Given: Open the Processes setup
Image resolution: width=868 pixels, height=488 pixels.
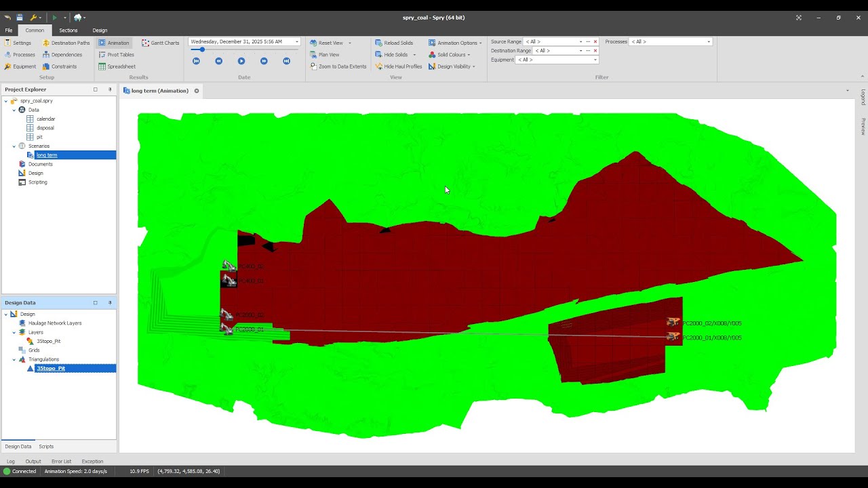Looking at the screenshot, I should (x=20, y=55).
